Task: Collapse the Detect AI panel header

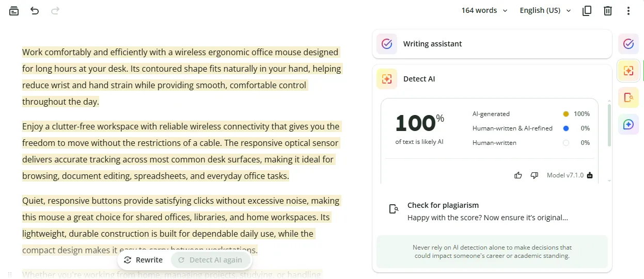Action: (492, 79)
